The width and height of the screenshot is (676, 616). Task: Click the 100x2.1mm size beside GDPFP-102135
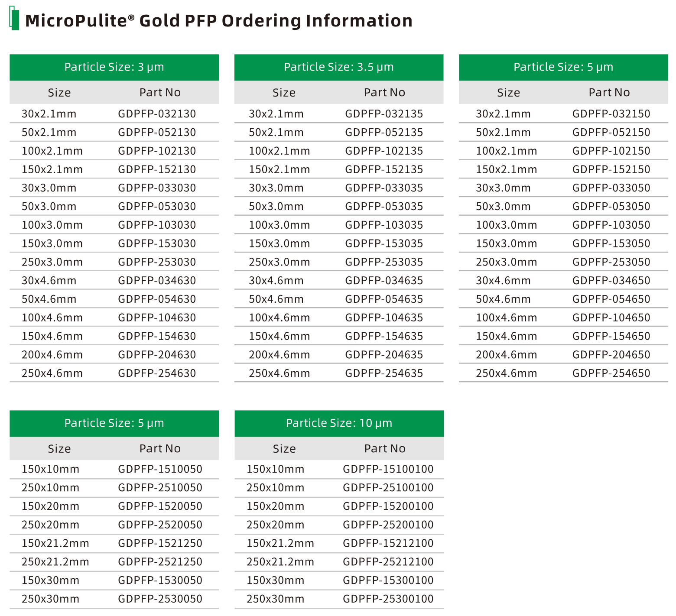279,151
